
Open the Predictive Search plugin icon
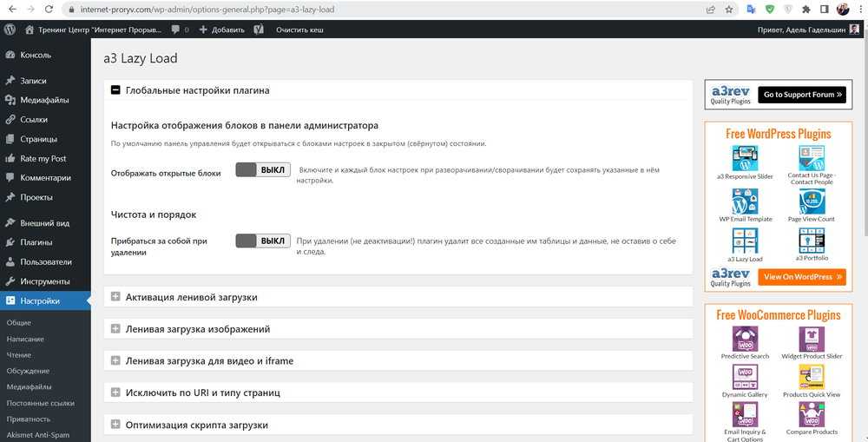(x=745, y=339)
